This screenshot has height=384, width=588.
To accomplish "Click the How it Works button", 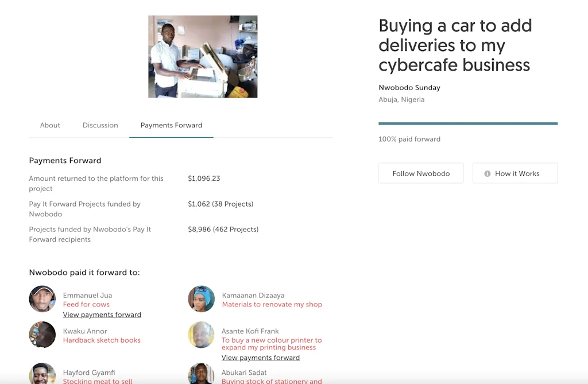I will click(515, 173).
